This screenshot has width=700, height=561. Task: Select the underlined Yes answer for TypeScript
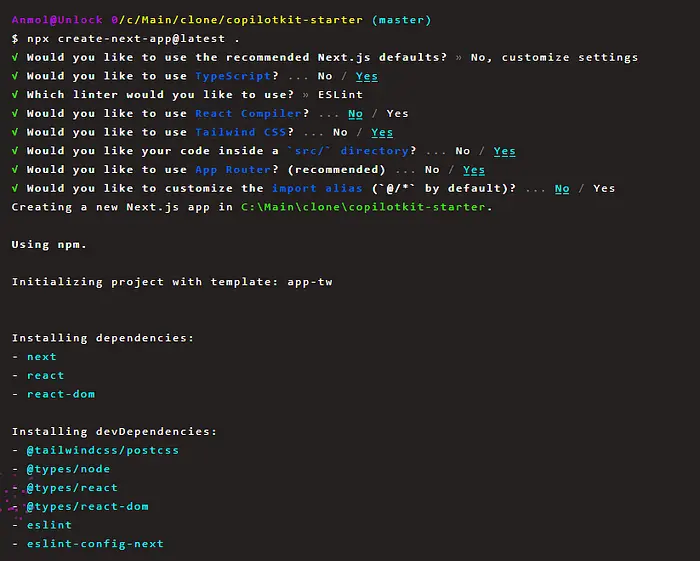[367, 76]
